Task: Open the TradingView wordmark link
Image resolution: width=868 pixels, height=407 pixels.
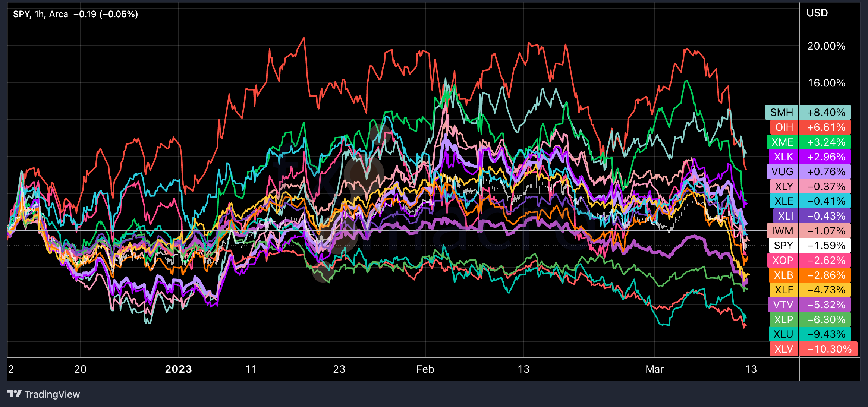Action: click(52, 394)
